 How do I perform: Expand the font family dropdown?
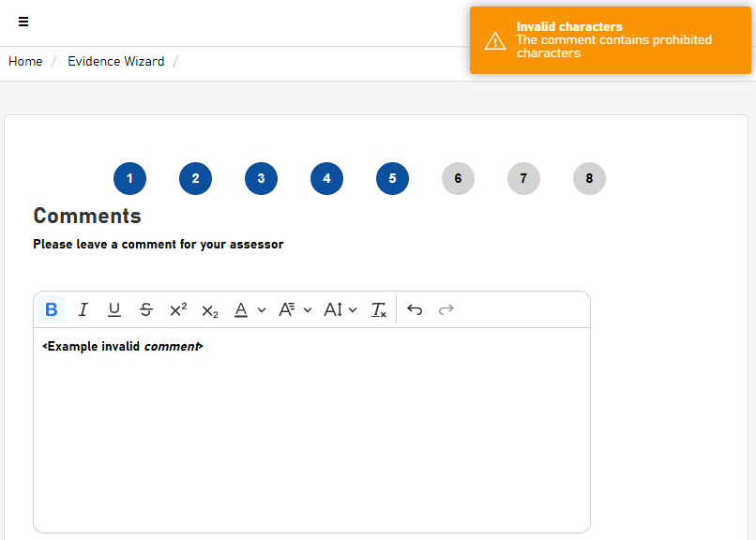click(295, 309)
